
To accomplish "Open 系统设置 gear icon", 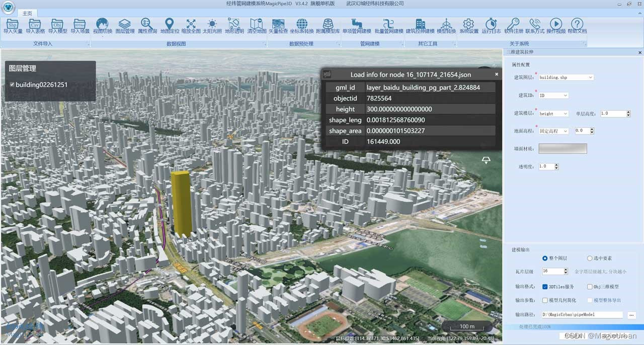I will tap(468, 24).
